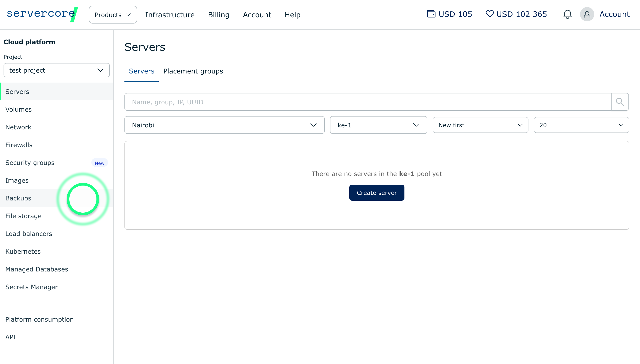Image resolution: width=640 pixels, height=364 pixels.
Task: Open the notifications bell icon
Action: 567,14
